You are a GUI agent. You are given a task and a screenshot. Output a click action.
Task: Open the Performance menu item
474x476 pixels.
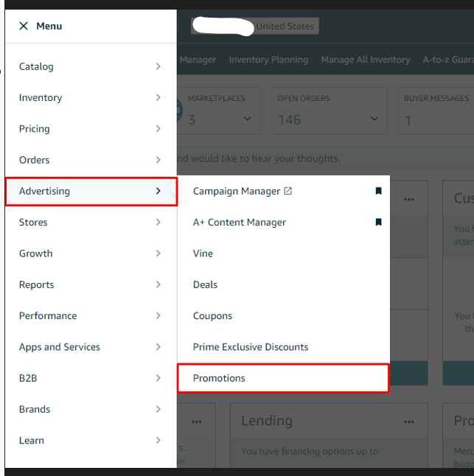tap(91, 315)
